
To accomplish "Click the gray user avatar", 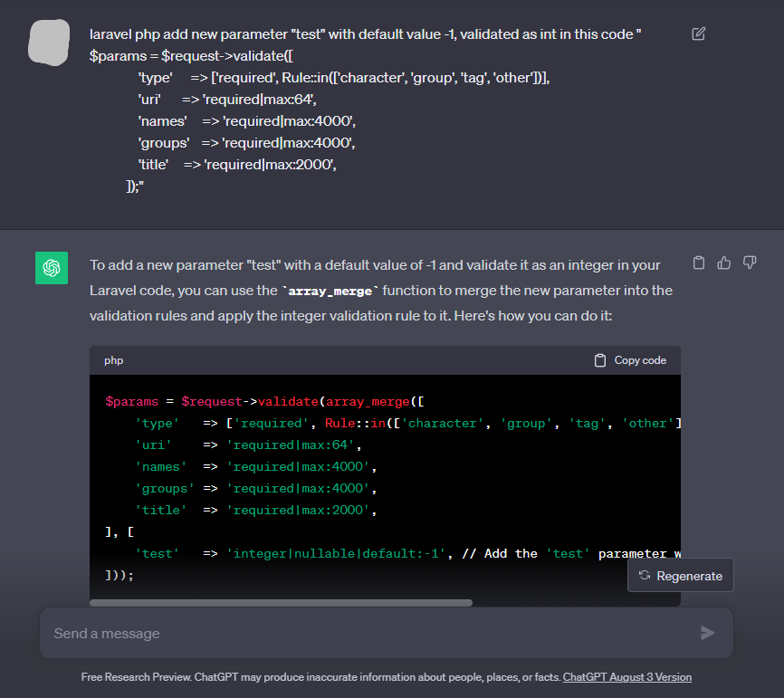I will click(50, 40).
